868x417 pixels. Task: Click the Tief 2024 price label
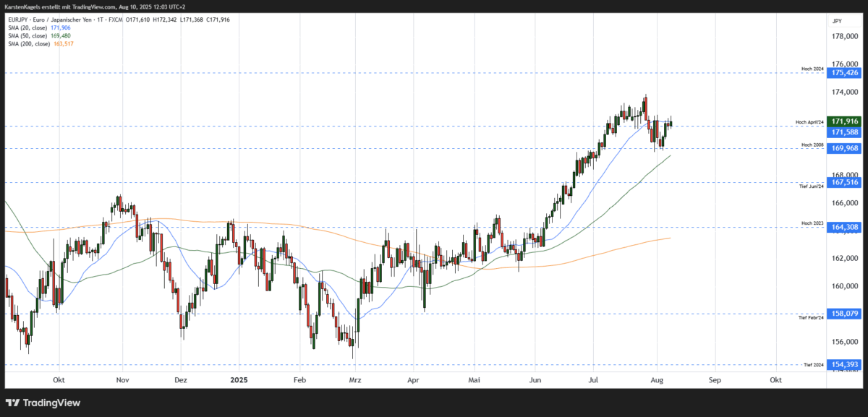coord(813,365)
